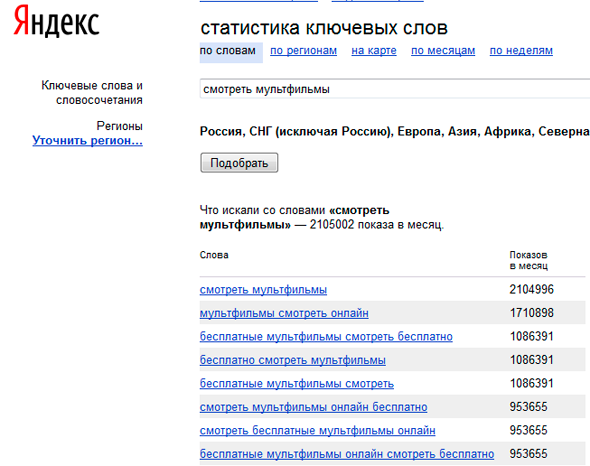Click the 'Слова' column header

coord(214,255)
